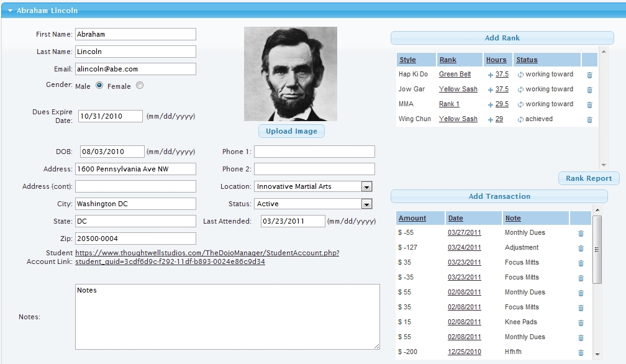Sort ranks by Style column
626x364 pixels.
407,60
